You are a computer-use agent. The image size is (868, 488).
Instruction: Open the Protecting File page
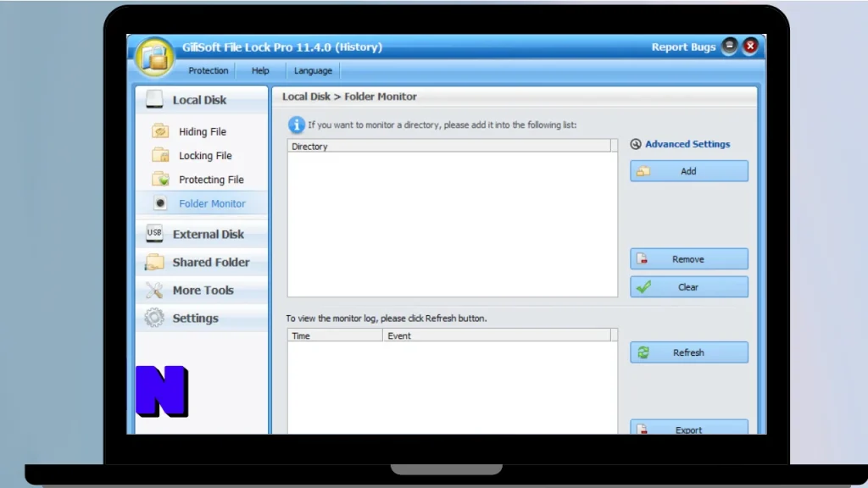click(x=211, y=180)
